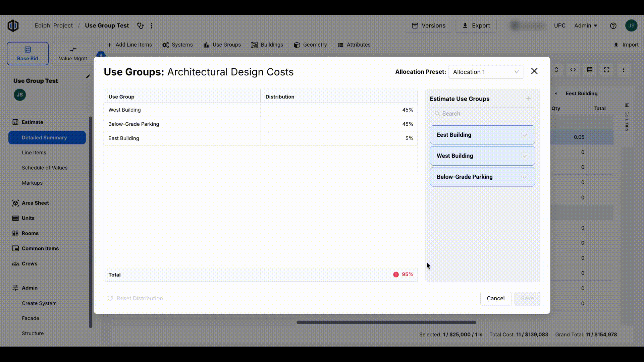
Task: Toggle the fullscreen icon
Action: click(607, 70)
